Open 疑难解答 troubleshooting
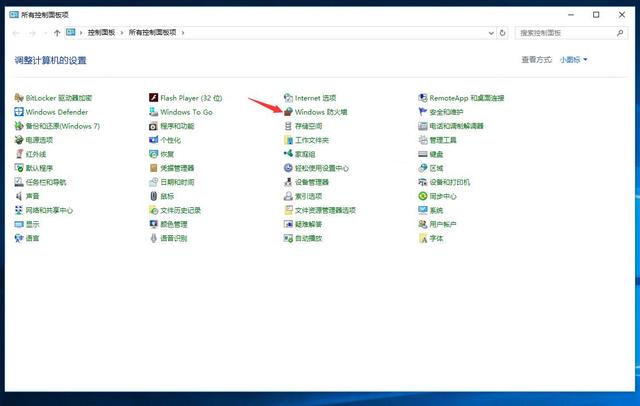This screenshot has width=640, height=406. [x=303, y=224]
